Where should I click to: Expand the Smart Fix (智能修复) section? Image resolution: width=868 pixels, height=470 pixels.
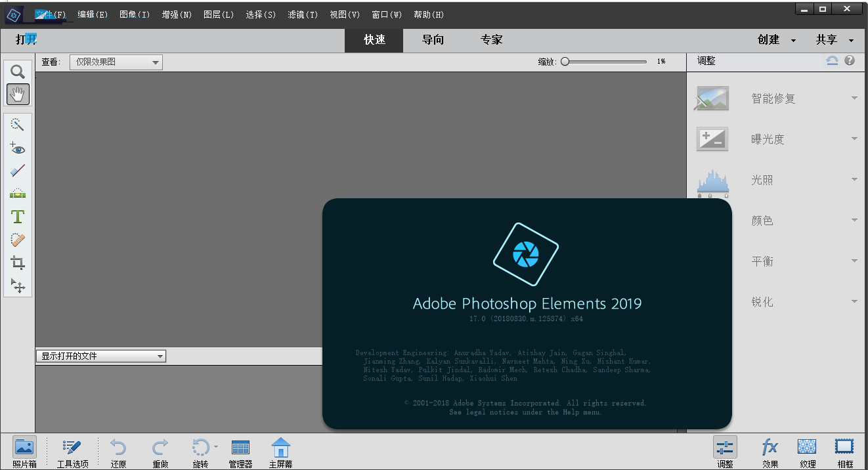pos(854,98)
